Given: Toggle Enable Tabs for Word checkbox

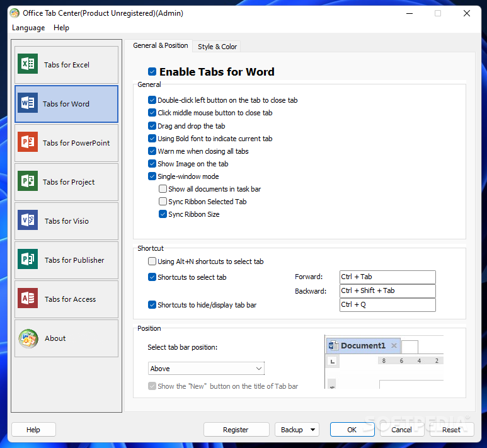Looking at the screenshot, I should click(x=152, y=72).
